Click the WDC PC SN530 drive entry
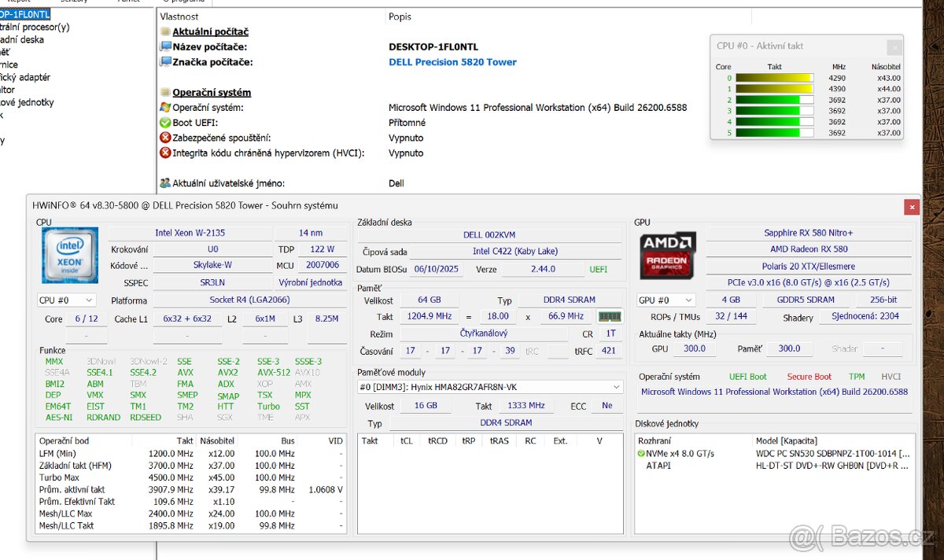The height and width of the screenshot is (560, 944). tap(832, 454)
